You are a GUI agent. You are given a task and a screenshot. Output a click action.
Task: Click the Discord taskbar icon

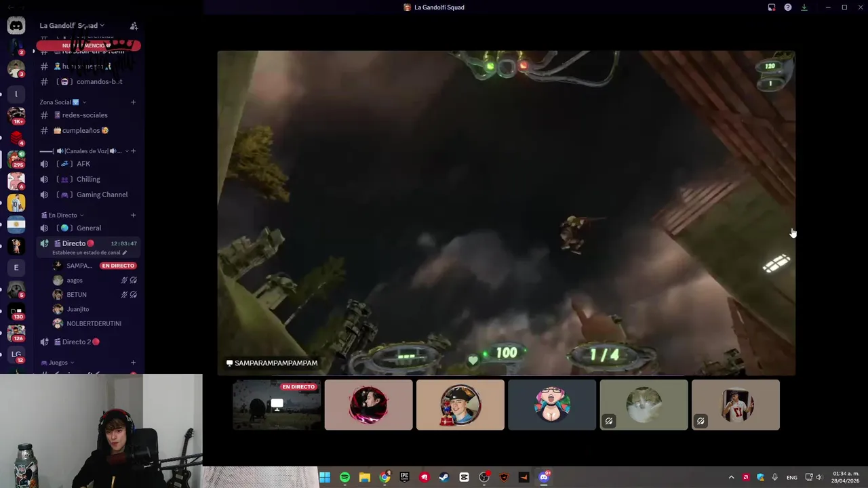(x=544, y=477)
